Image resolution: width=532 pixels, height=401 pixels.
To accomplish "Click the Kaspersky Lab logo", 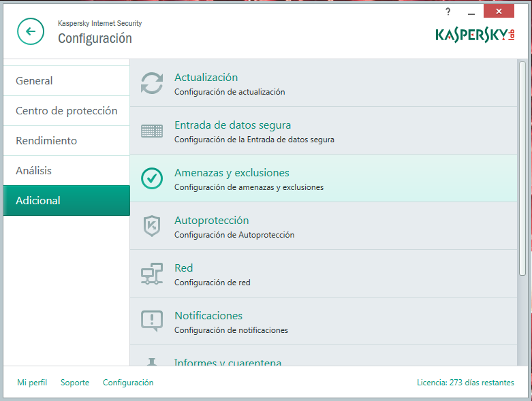I will coord(475,35).
